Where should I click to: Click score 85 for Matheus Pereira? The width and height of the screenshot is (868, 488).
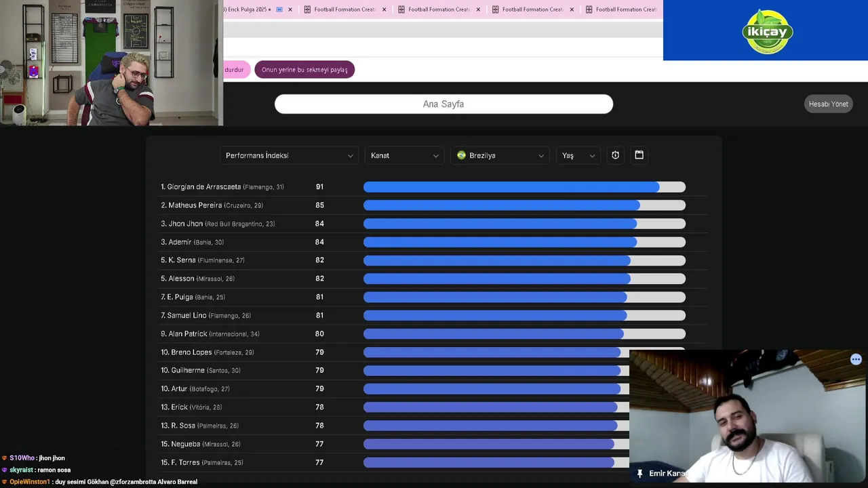click(319, 205)
